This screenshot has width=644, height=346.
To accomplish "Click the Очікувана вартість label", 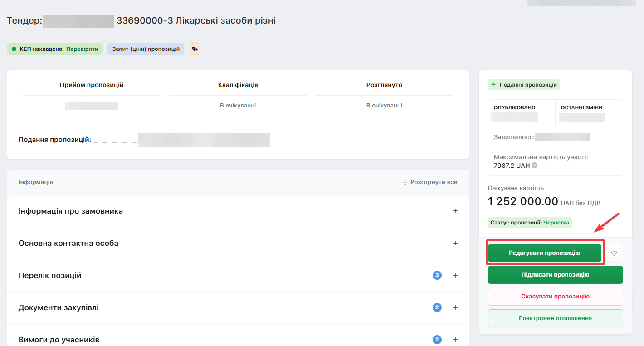I will pos(516,188).
